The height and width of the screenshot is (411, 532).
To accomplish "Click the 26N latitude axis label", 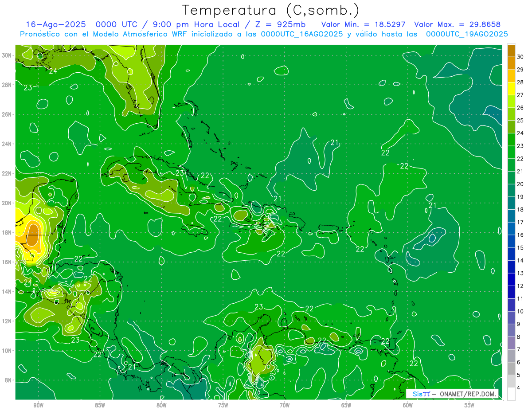I will point(7,114).
